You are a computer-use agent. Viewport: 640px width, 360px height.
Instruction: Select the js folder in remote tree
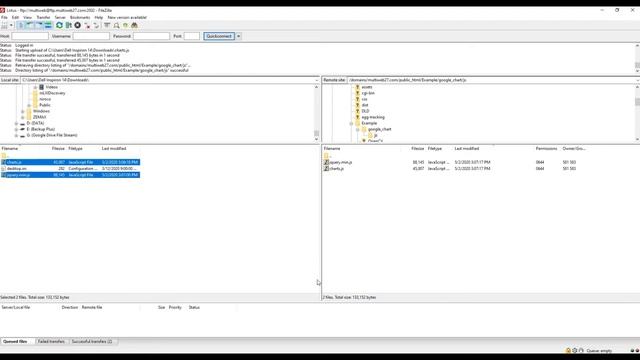(x=375, y=135)
